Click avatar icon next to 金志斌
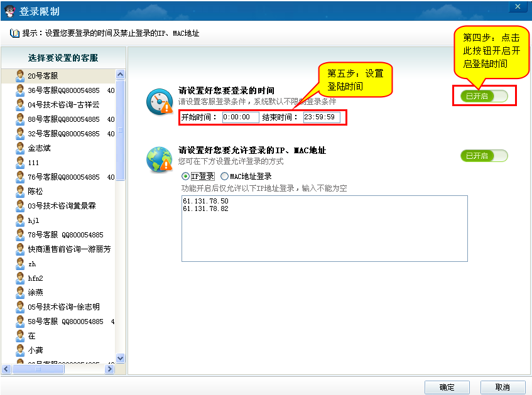Screen dimensions: 532x395 point(20,148)
